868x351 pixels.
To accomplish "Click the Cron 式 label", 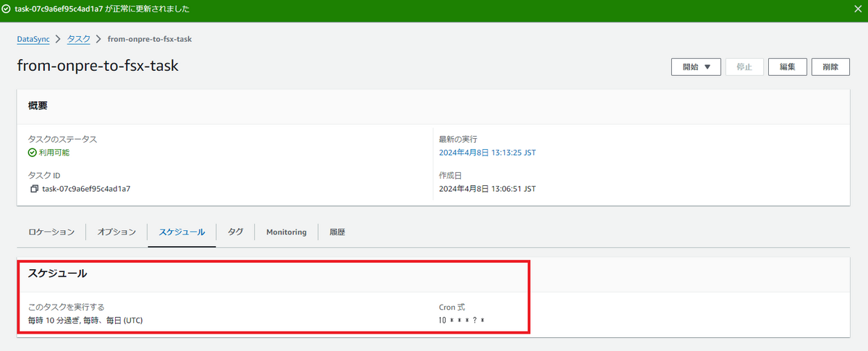I will (x=452, y=307).
